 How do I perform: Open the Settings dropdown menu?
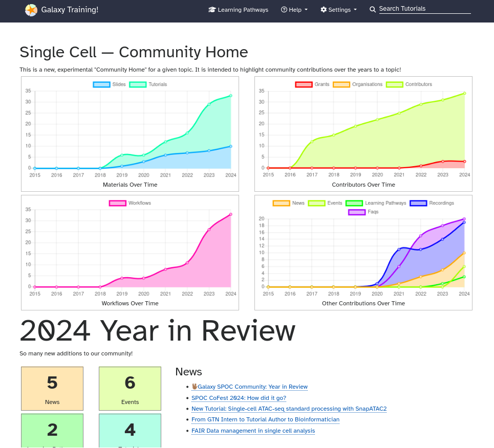pyautogui.click(x=339, y=10)
